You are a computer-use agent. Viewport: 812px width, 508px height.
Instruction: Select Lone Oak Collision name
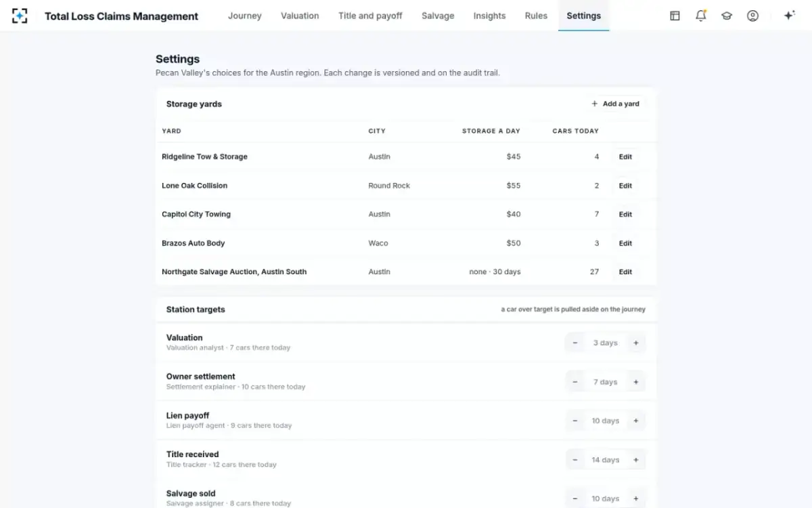point(194,186)
